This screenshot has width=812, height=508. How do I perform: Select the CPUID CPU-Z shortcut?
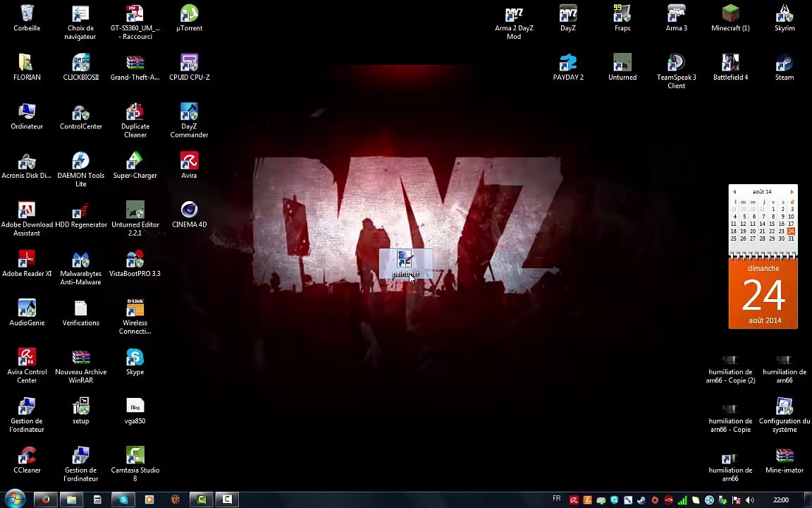pyautogui.click(x=189, y=67)
